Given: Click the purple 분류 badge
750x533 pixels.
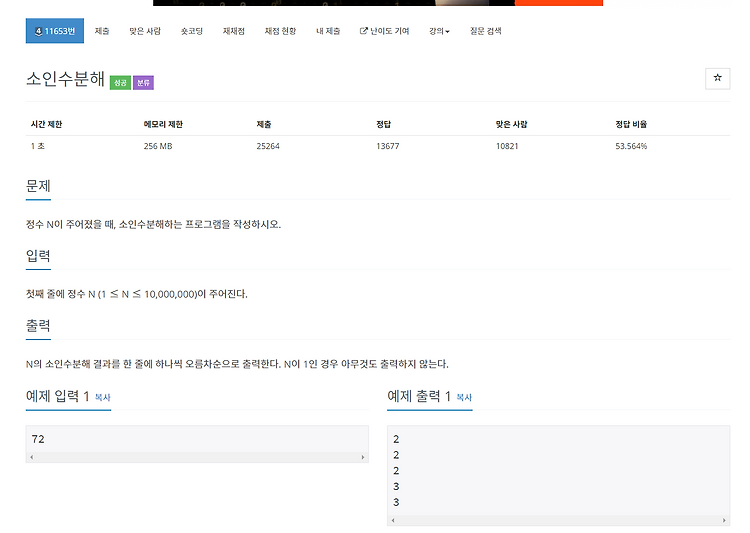Looking at the screenshot, I should pos(143,83).
